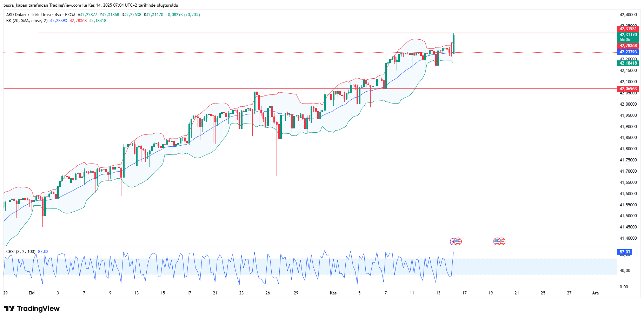Click the CRSI (3, 2, 100) indicator legend

pos(21,252)
